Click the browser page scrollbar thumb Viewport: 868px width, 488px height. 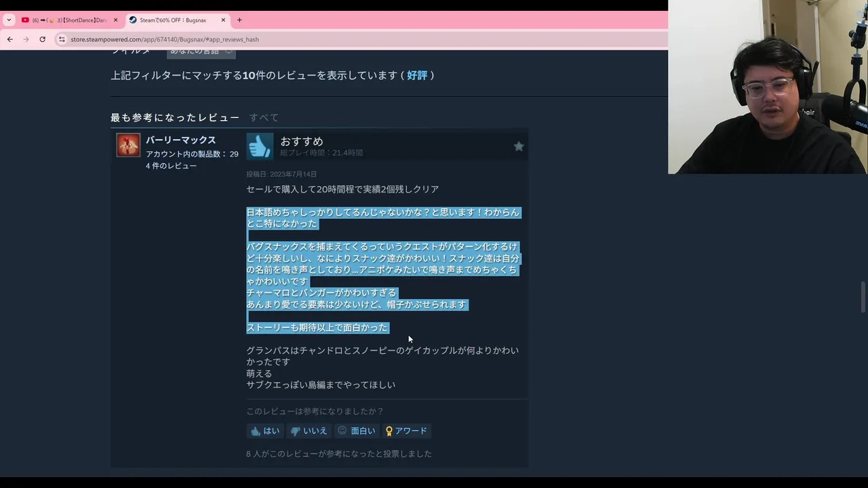[x=863, y=297]
